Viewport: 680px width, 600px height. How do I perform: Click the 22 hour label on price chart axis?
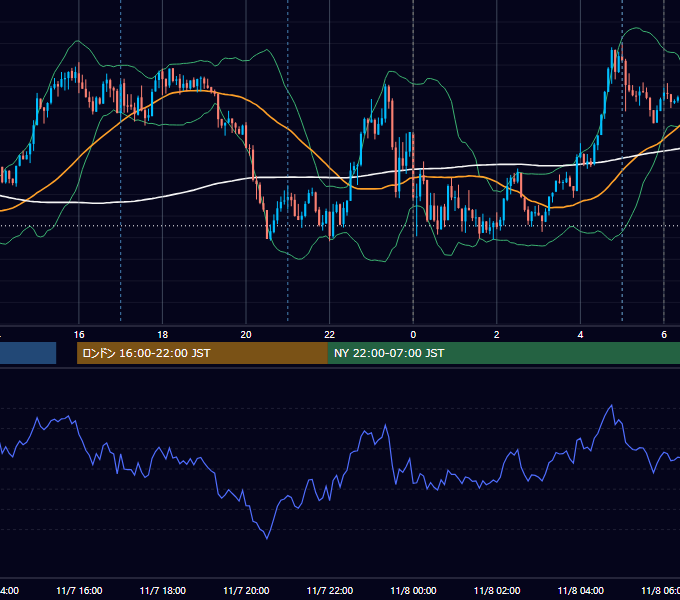click(x=330, y=335)
